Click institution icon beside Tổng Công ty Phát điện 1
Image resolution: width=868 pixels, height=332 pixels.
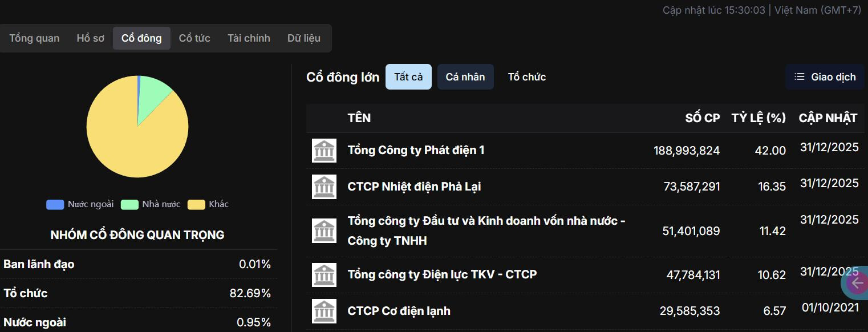pyautogui.click(x=324, y=151)
